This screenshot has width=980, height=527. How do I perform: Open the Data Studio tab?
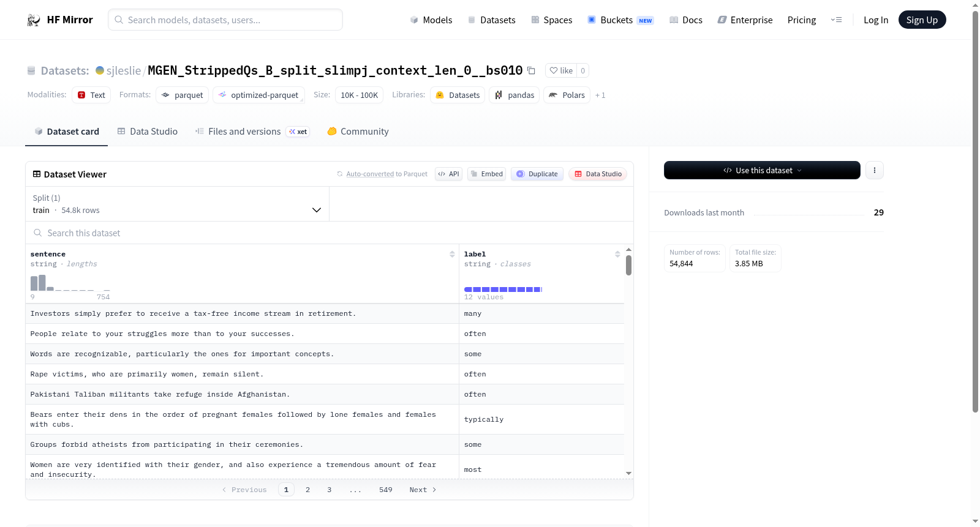pyautogui.click(x=148, y=132)
